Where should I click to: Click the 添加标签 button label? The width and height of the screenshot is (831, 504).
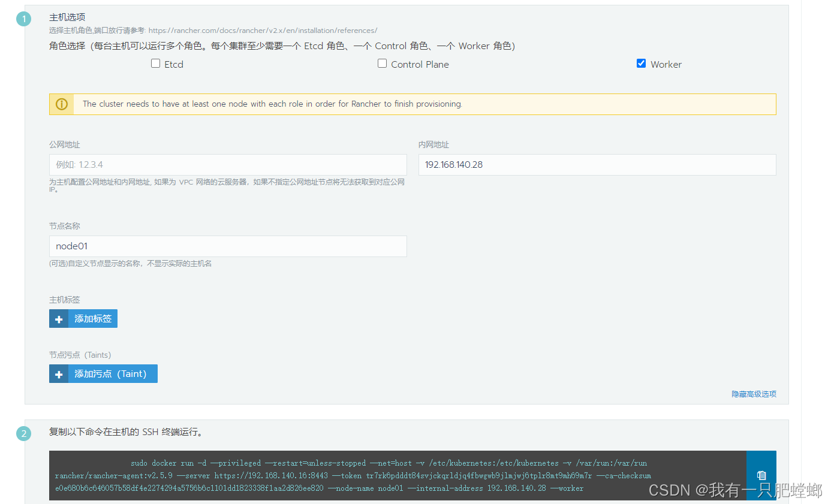click(x=93, y=319)
